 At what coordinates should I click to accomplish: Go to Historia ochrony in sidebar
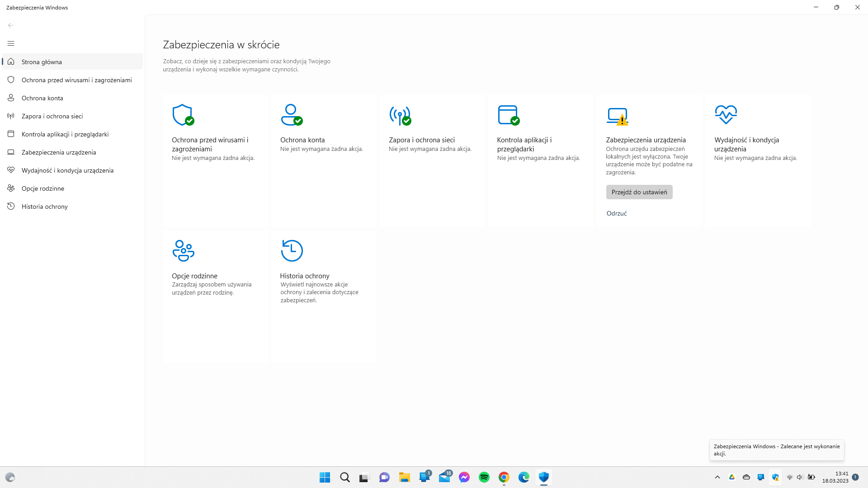(44, 206)
